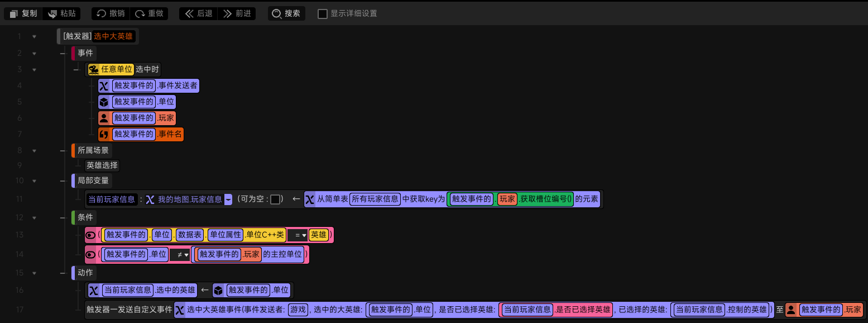Open the 我的地图.玩家信息 type dropdown

coord(228,199)
